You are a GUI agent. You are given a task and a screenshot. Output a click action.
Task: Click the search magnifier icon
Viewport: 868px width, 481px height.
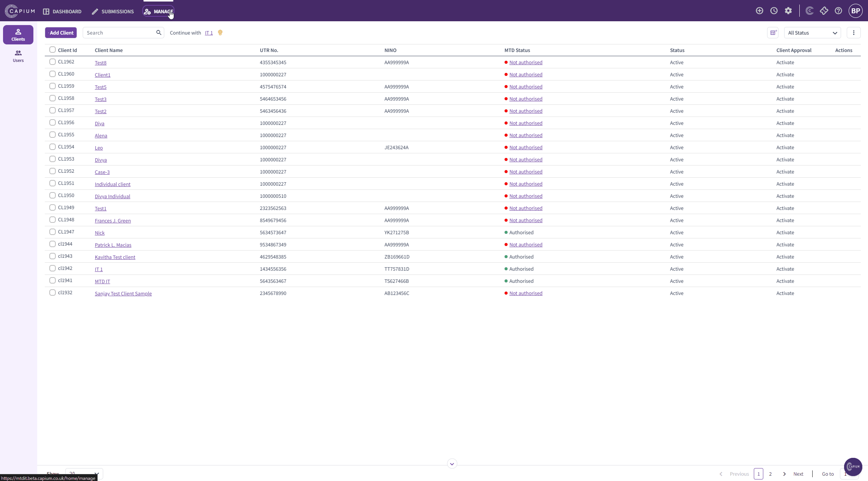[x=159, y=33]
